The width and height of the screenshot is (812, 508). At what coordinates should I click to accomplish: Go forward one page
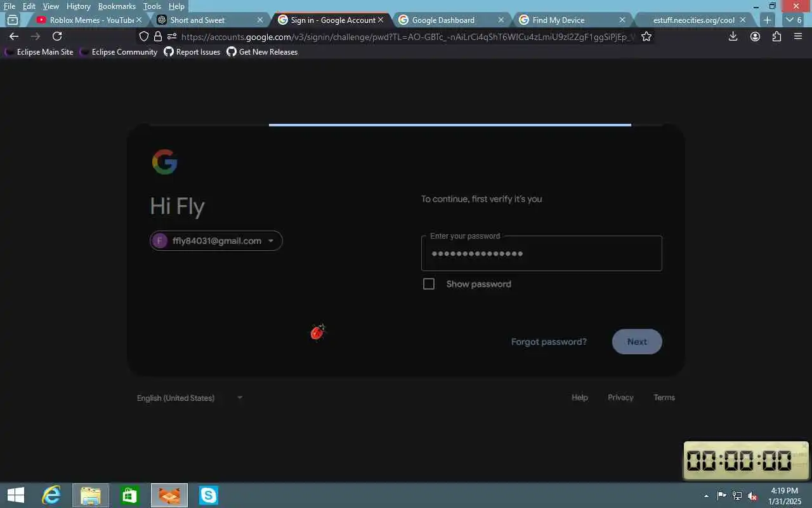tap(36, 36)
